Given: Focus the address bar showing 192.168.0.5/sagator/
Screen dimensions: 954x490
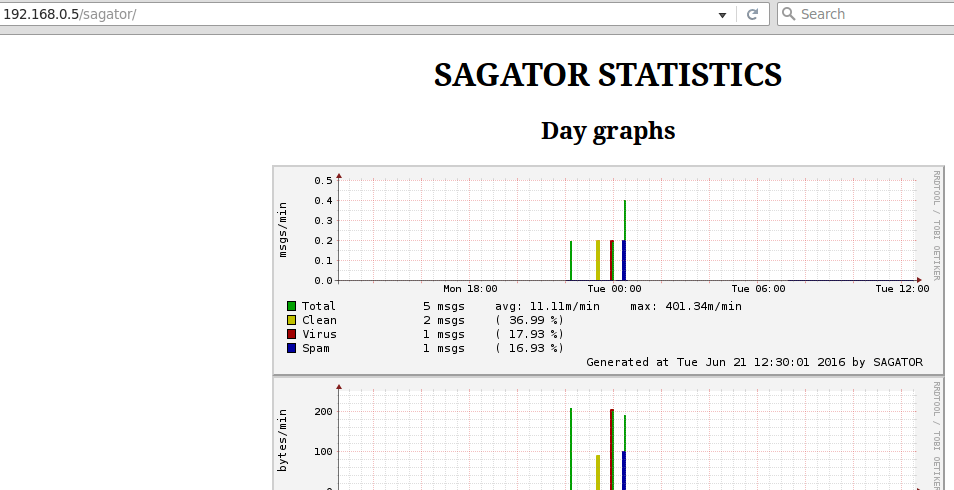Looking at the screenshot, I should [x=350, y=14].
